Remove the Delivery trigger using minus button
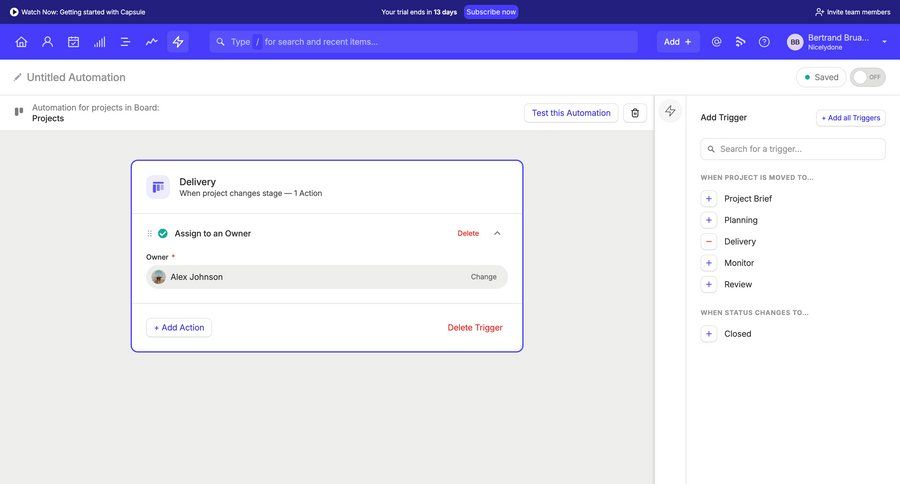The width and height of the screenshot is (900, 484). click(x=709, y=242)
